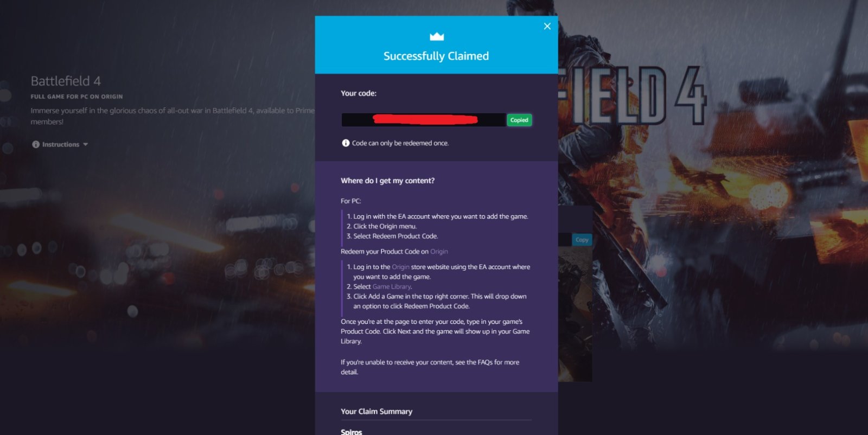868x435 pixels.
Task: Click 'Select Redeem Product Code.' step
Action: [396, 236]
